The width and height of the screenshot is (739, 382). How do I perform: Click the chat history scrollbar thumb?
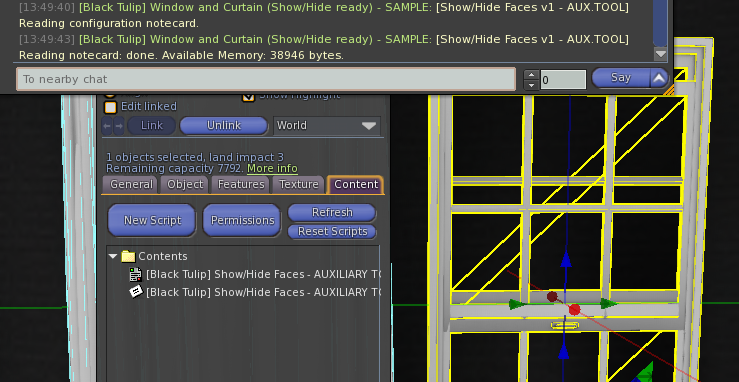(661, 24)
